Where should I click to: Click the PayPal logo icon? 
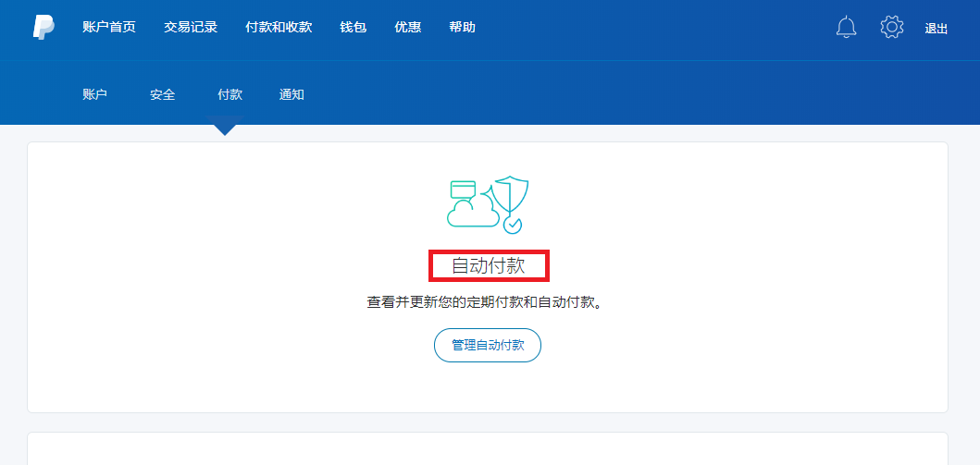coord(43,28)
